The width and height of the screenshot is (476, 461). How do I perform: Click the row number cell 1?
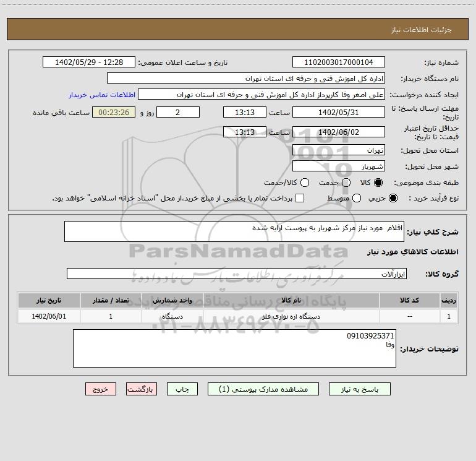(x=449, y=316)
